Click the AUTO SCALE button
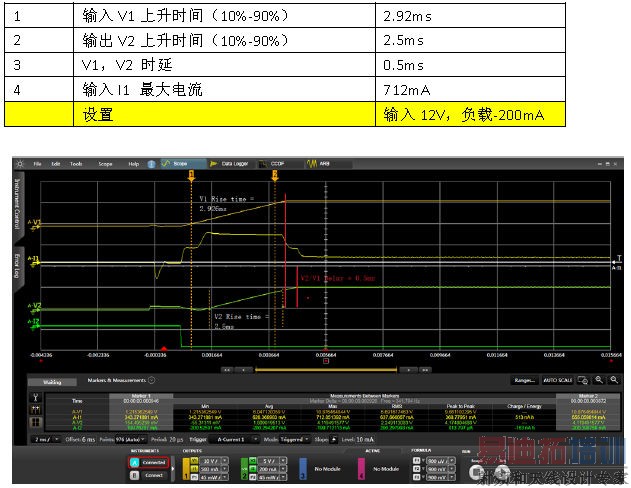 [557, 380]
